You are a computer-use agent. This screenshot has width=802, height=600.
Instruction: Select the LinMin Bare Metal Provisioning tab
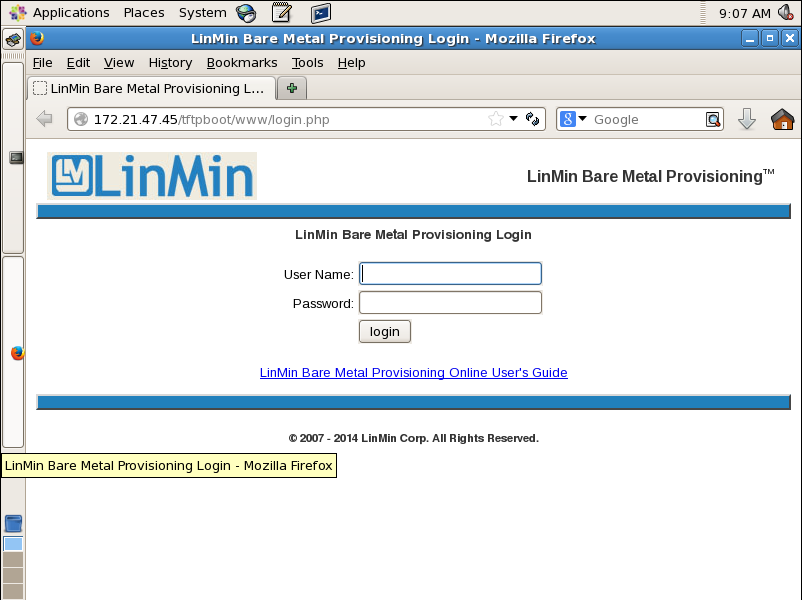tap(151, 88)
